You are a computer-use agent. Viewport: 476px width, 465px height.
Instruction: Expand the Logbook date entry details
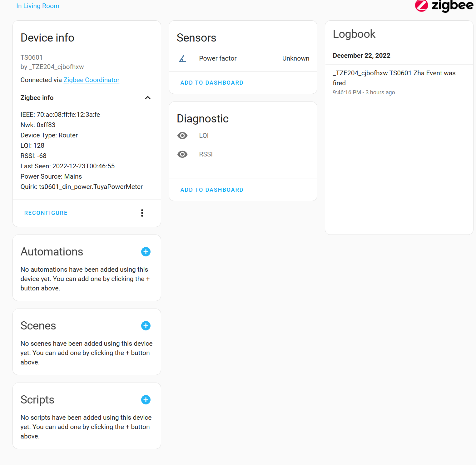click(x=361, y=56)
